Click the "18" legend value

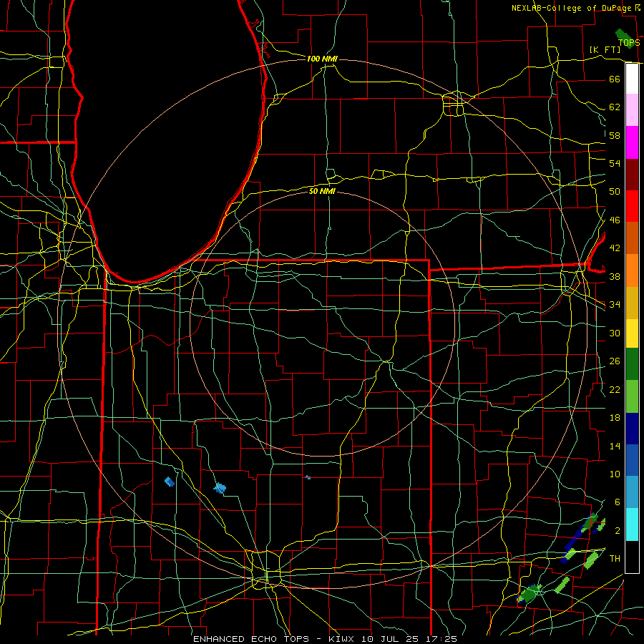point(615,418)
